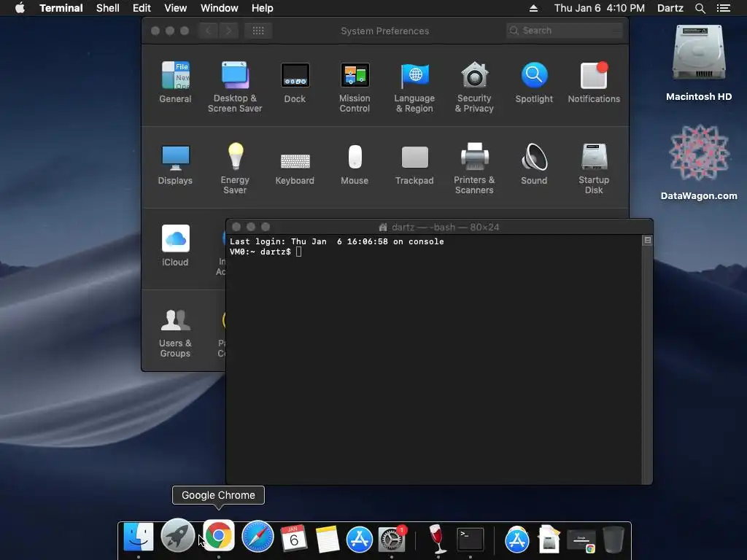Viewport: 747px width, 560px height.
Task: Click the Dartz user name in menu bar
Action: (670, 8)
